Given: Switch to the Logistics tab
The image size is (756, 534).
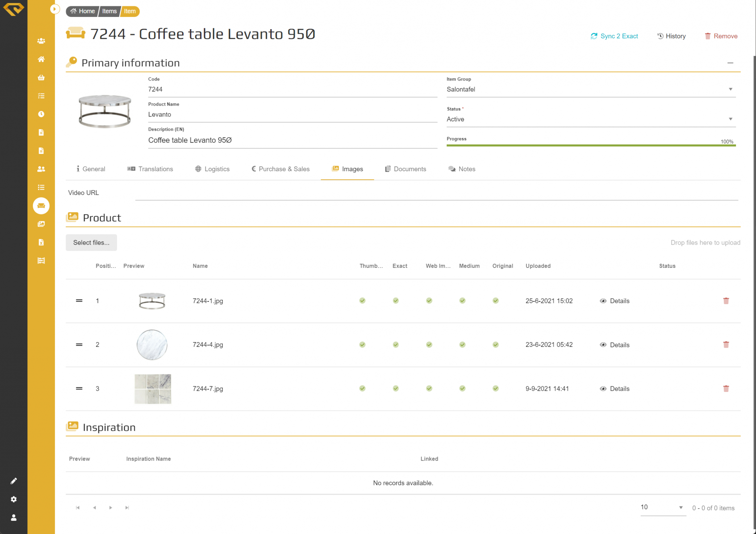Looking at the screenshot, I should pyautogui.click(x=212, y=169).
